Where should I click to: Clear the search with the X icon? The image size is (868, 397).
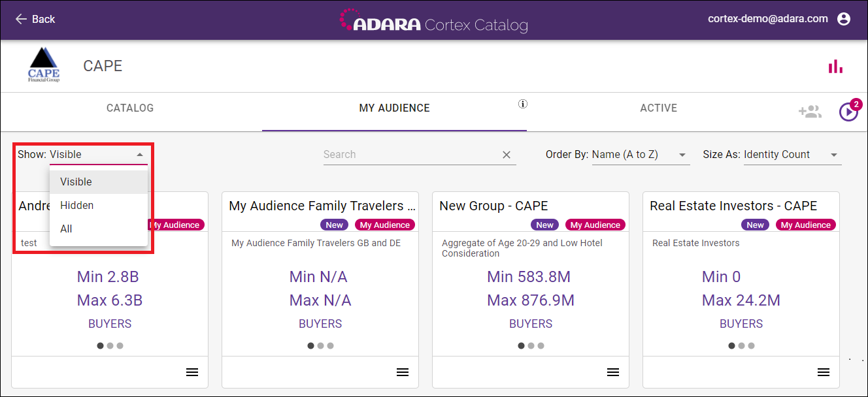click(507, 155)
